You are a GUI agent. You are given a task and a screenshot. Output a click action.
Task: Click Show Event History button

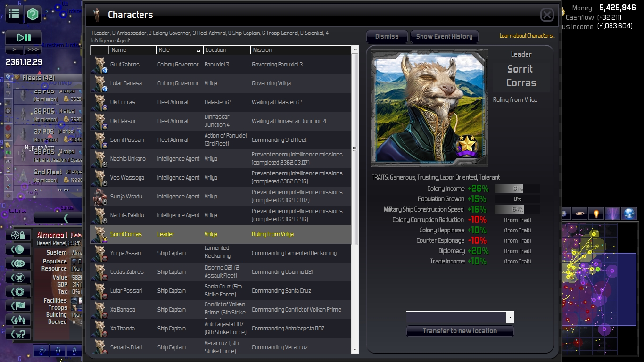tap(444, 36)
